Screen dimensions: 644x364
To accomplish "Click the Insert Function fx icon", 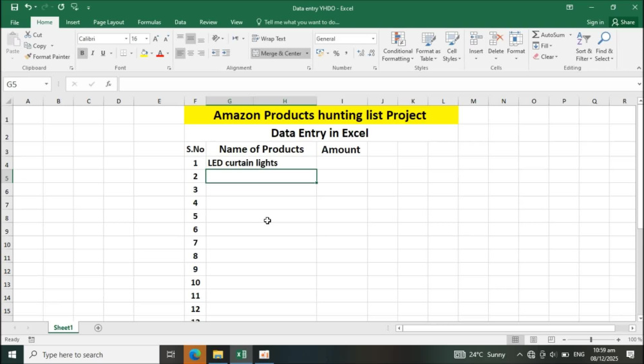I will [x=108, y=84].
